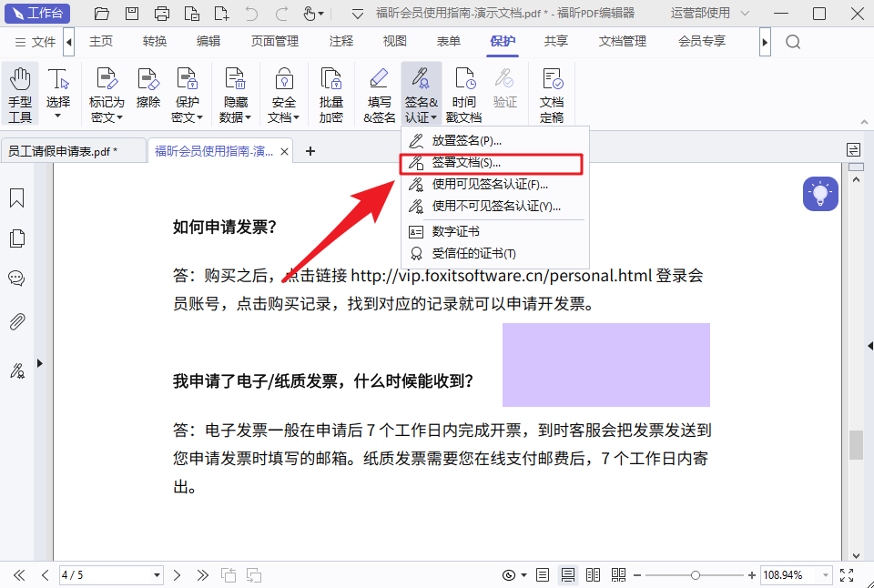Open the attachments paperclip panel icon
Viewport: 874px width, 588px height.
pos(16,321)
